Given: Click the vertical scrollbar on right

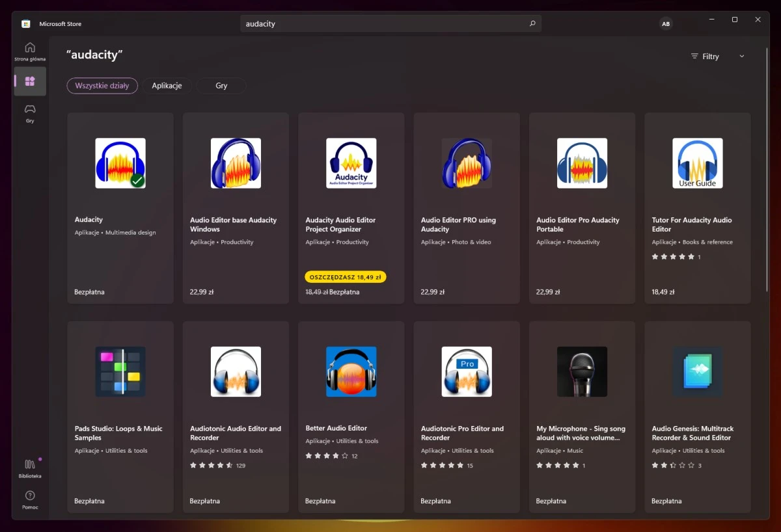Looking at the screenshot, I should [x=767, y=195].
